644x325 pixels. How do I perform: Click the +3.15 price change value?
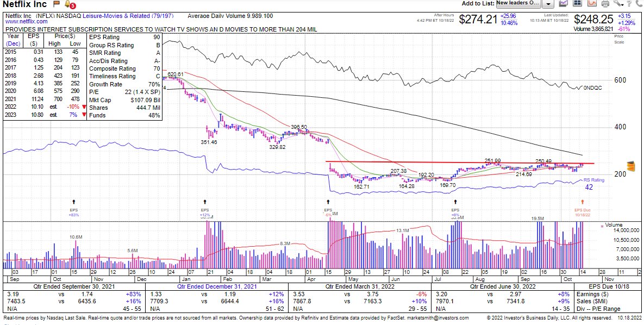(624, 16)
